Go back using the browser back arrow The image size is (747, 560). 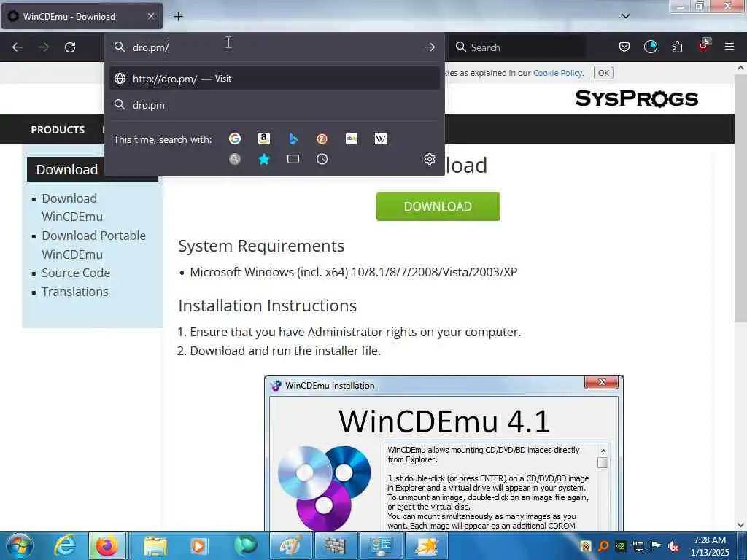[x=18, y=47]
